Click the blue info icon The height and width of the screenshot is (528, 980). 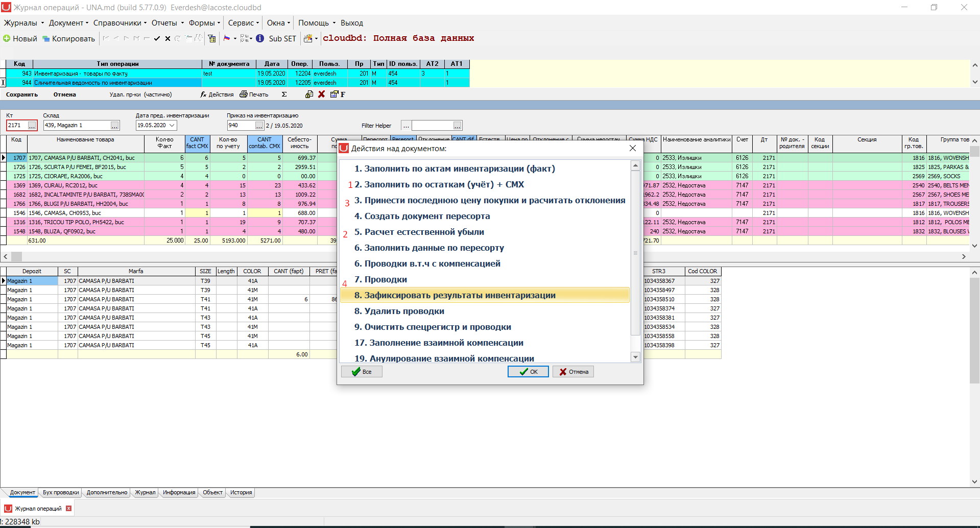click(x=260, y=38)
